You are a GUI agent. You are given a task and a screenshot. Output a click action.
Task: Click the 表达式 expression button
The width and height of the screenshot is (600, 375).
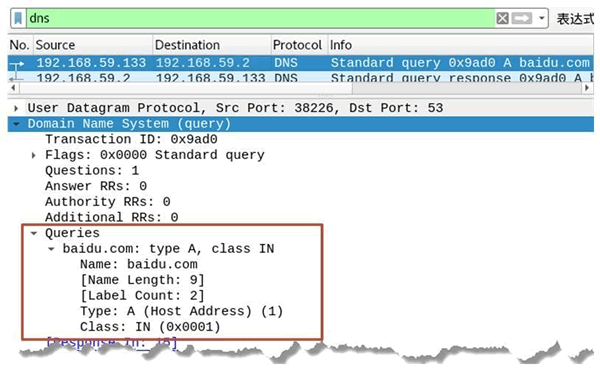pyautogui.click(x=575, y=18)
